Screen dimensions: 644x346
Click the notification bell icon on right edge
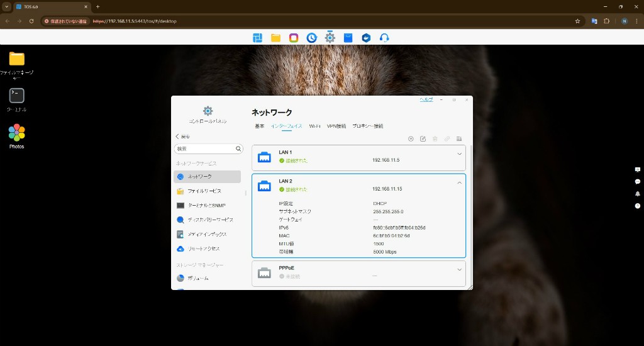(638, 194)
